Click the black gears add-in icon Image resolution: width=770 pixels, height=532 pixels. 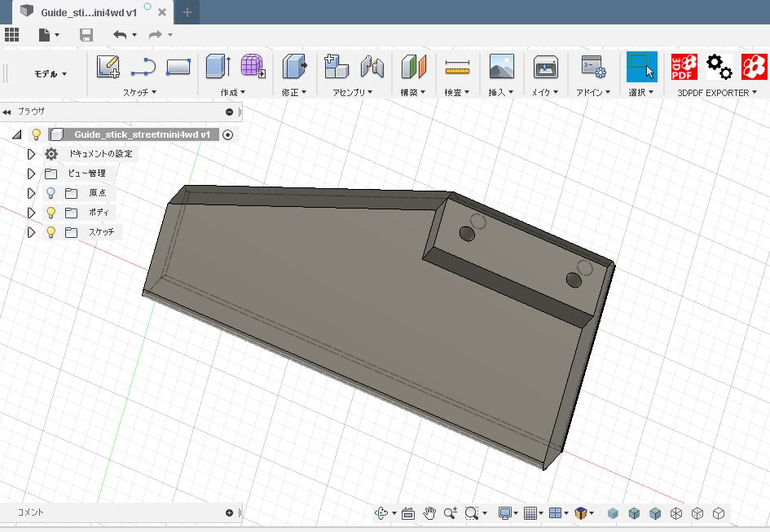pos(719,67)
